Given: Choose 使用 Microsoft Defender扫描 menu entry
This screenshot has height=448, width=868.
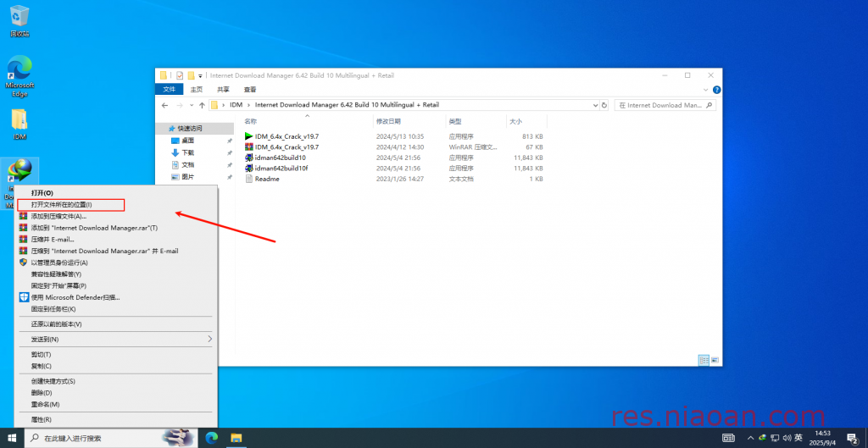Looking at the screenshot, I should [115, 297].
